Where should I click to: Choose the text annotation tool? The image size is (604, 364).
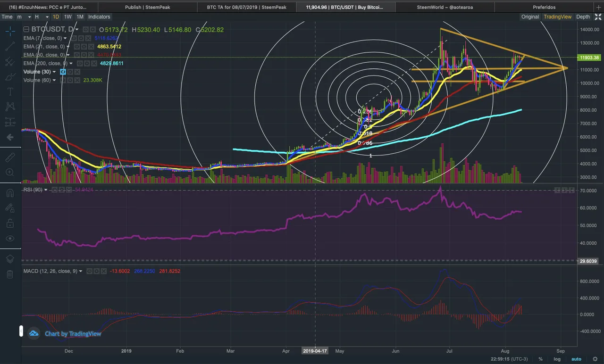(10, 91)
